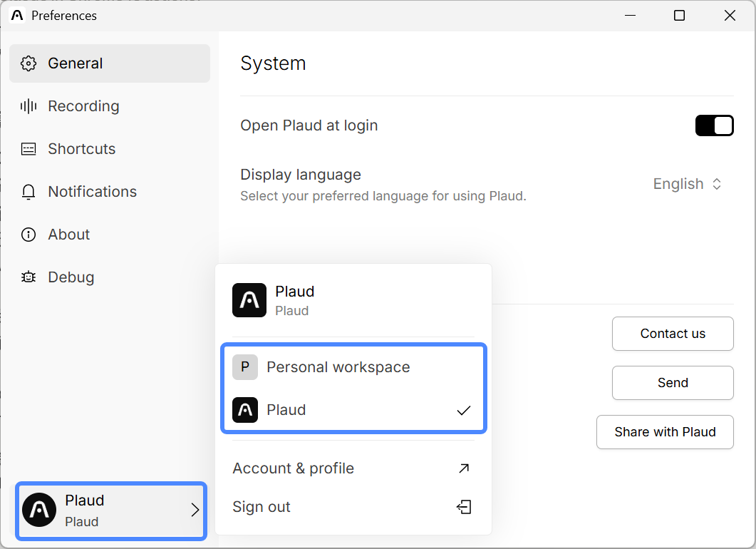Maximize the Preferences window
Screen dimensions: 756x549
(679, 16)
